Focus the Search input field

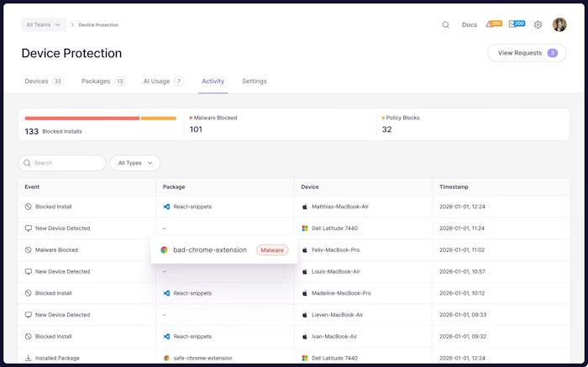click(62, 163)
